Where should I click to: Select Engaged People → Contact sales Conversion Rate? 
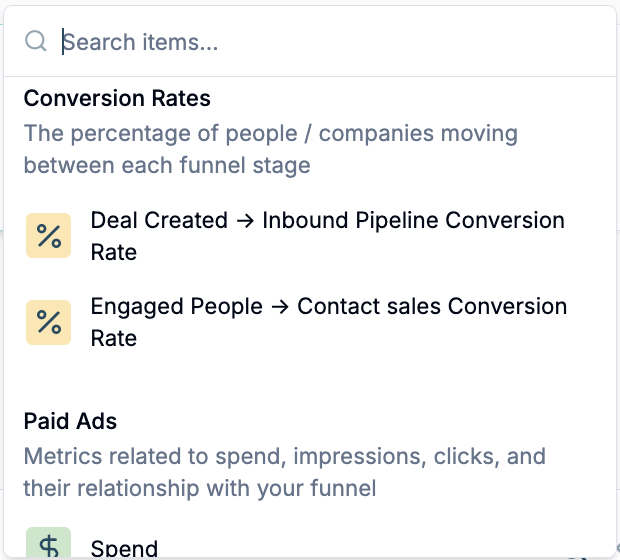(x=310, y=322)
